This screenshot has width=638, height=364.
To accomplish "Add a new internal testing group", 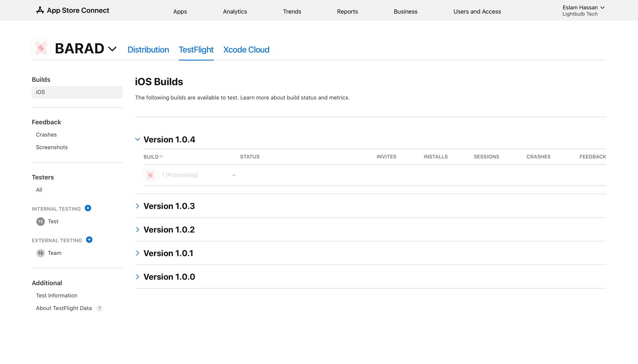I will click(88, 208).
